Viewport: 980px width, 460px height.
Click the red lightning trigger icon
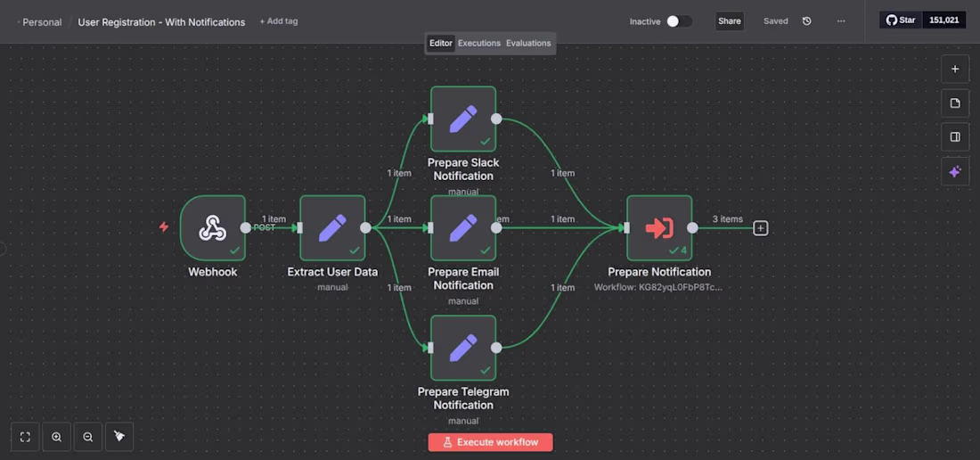tap(164, 226)
